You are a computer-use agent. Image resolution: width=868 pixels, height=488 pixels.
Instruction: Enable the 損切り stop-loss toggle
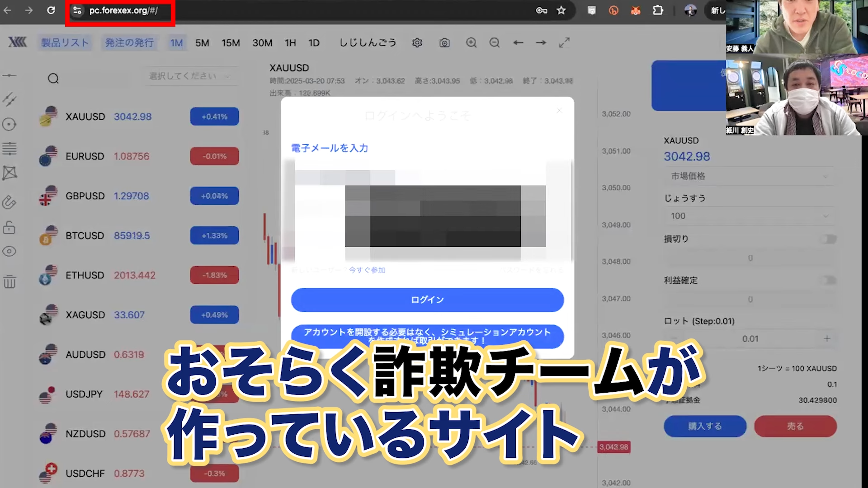point(829,239)
